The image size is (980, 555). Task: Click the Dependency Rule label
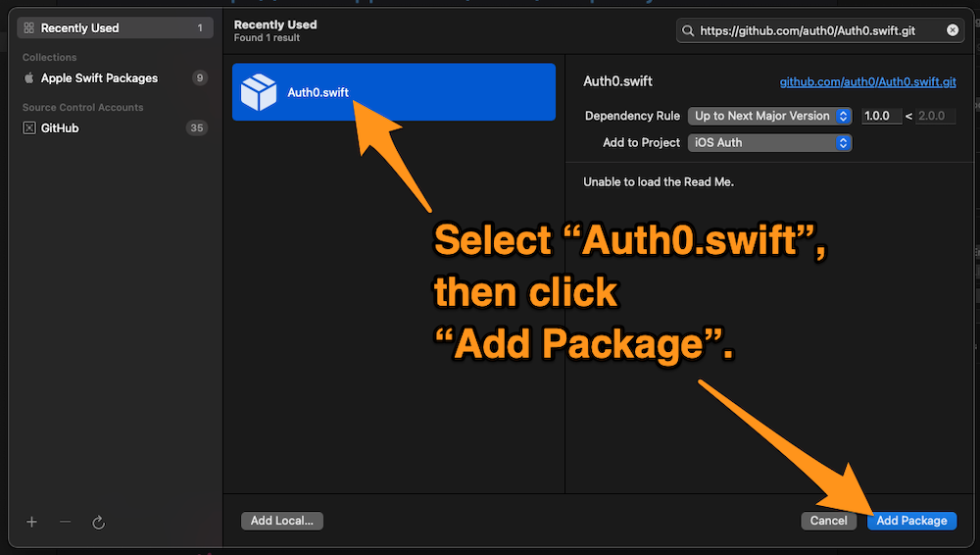click(632, 116)
